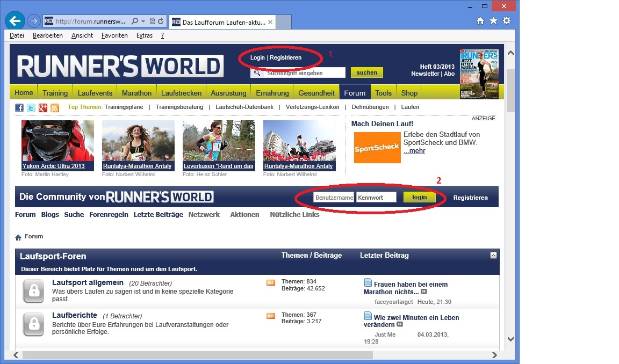Screen dimensions: 619x364
Task: Open the Aktionen dropdown menu
Action: 244,214
